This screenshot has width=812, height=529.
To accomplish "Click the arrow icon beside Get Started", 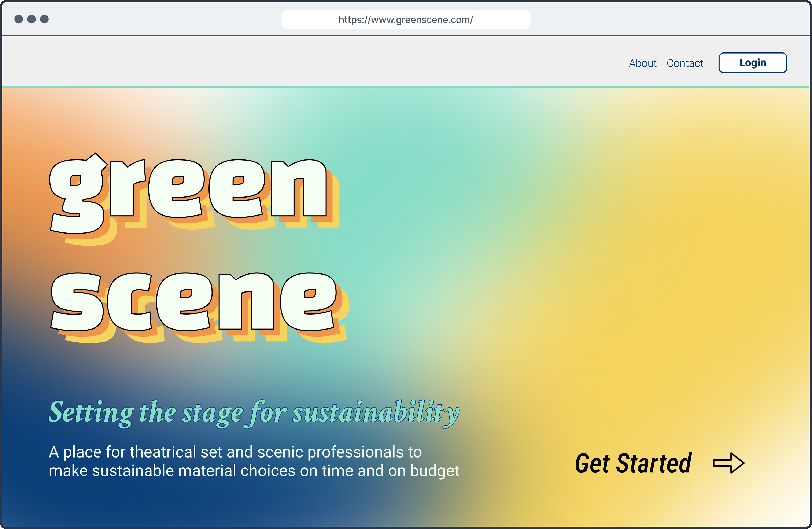I will pyautogui.click(x=729, y=463).
